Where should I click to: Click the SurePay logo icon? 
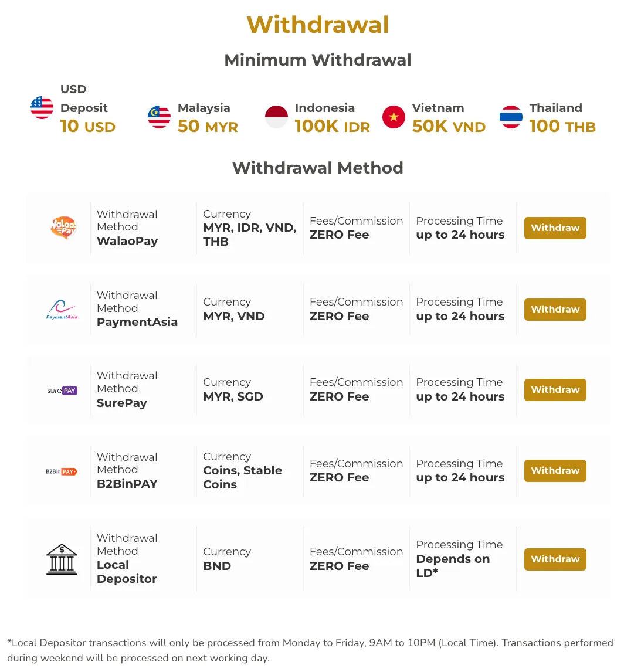[62, 391]
